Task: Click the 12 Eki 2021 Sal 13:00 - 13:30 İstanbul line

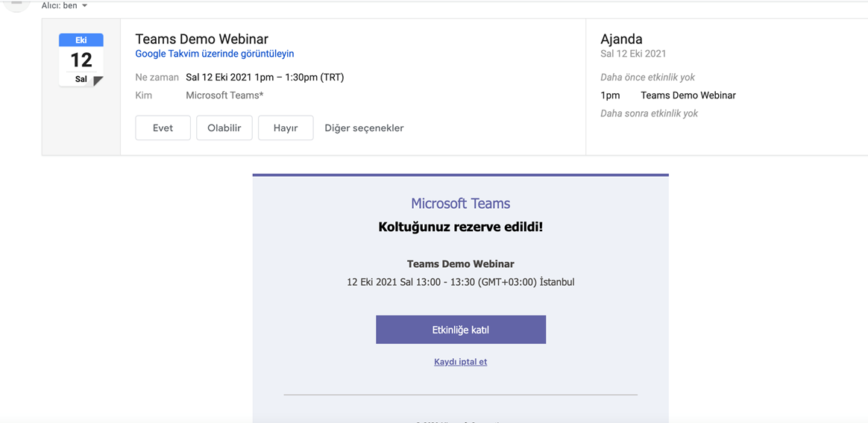Action: (x=461, y=282)
